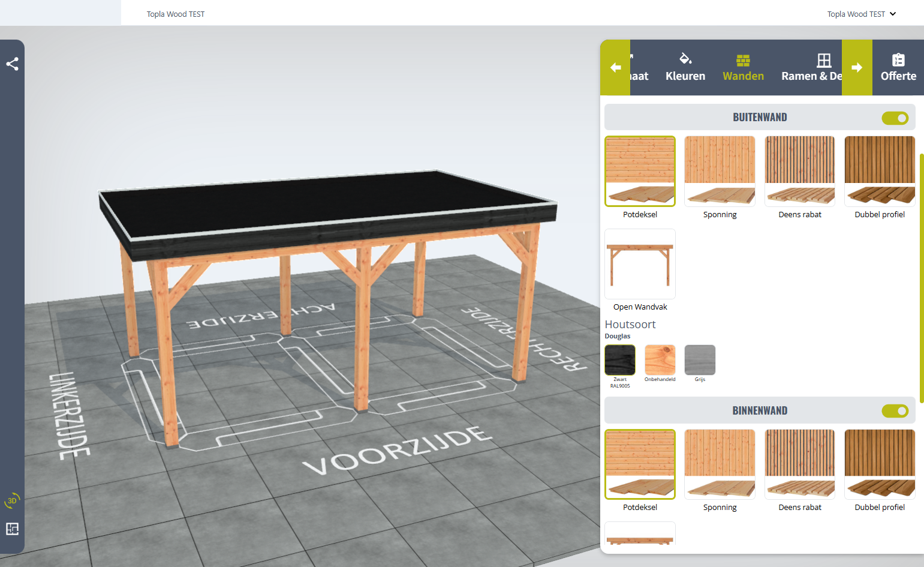The image size is (924, 567).
Task: Click the LINKERZIJDE floor label
Action: pos(69,415)
